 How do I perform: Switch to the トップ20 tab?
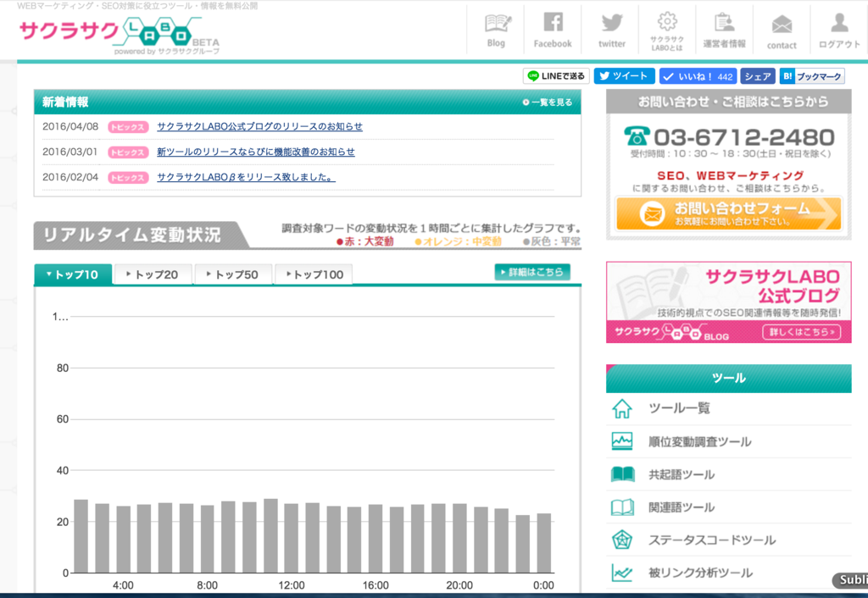[x=153, y=274]
